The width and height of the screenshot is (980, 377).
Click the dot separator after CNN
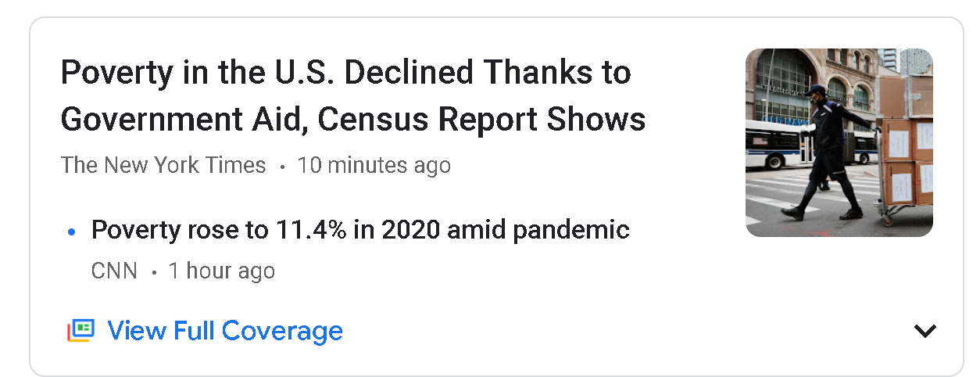pyautogui.click(x=153, y=272)
